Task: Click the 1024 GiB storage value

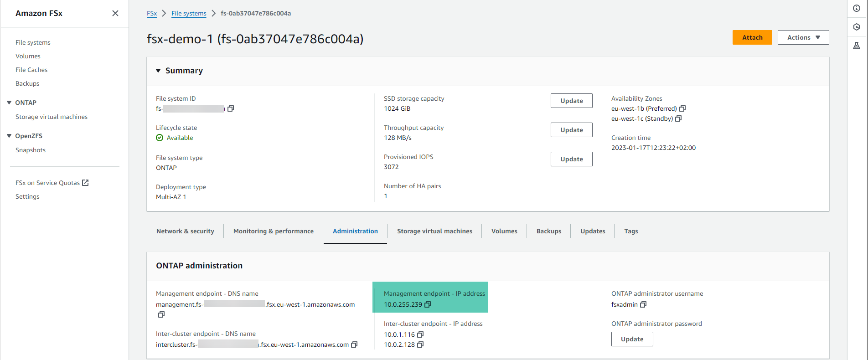Action: click(397, 108)
